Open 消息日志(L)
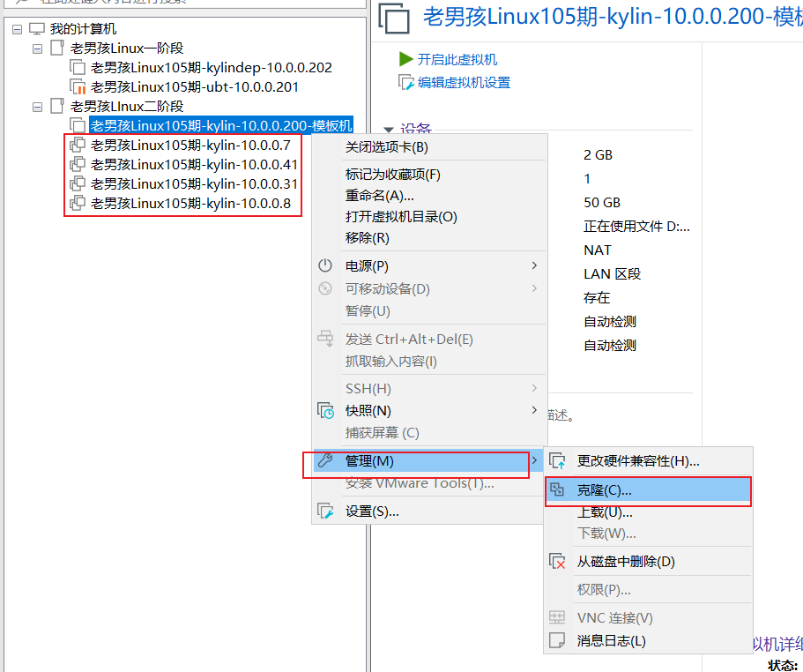This screenshot has width=803, height=672. pyautogui.click(x=649, y=641)
